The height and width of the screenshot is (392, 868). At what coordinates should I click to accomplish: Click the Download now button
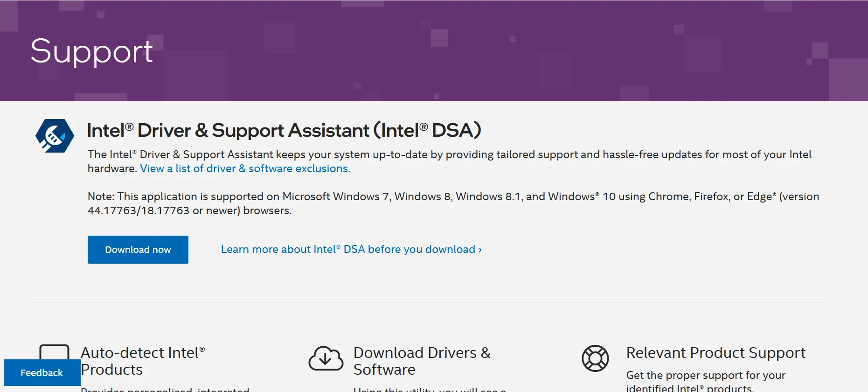pos(138,250)
